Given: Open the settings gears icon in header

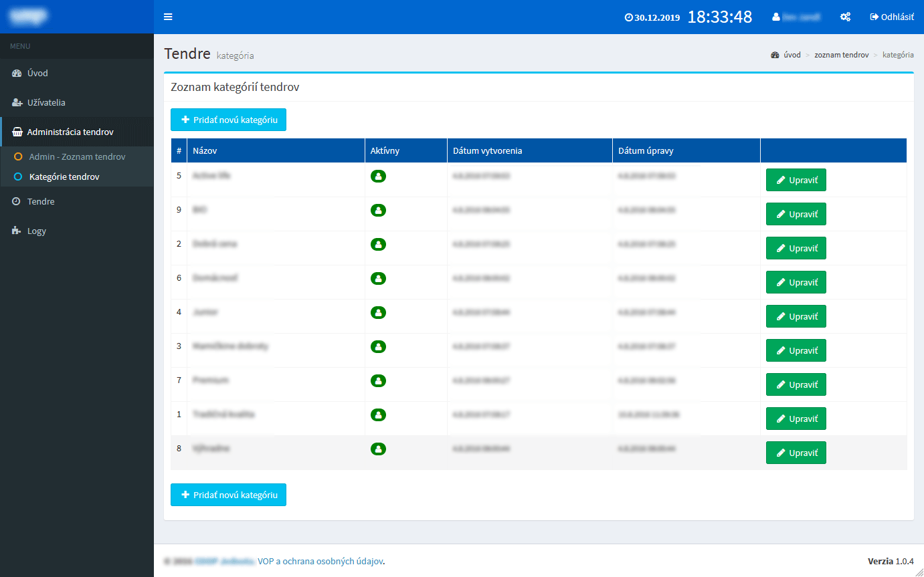Looking at the screenshot, I should [x=845, y=17].
